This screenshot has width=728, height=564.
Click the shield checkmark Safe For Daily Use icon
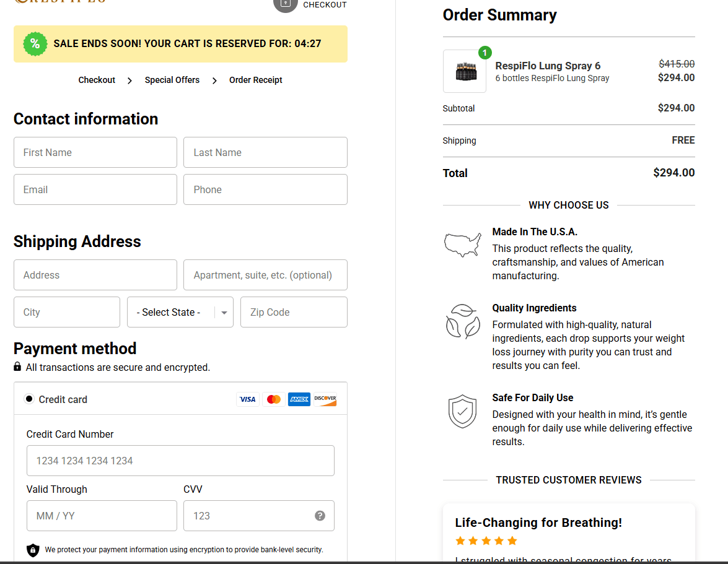(x=462, y=412)
